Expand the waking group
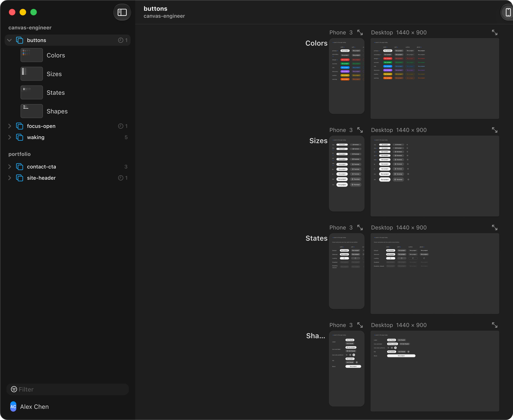The height and width of the screenshot is (420, 513). [9, 137]
